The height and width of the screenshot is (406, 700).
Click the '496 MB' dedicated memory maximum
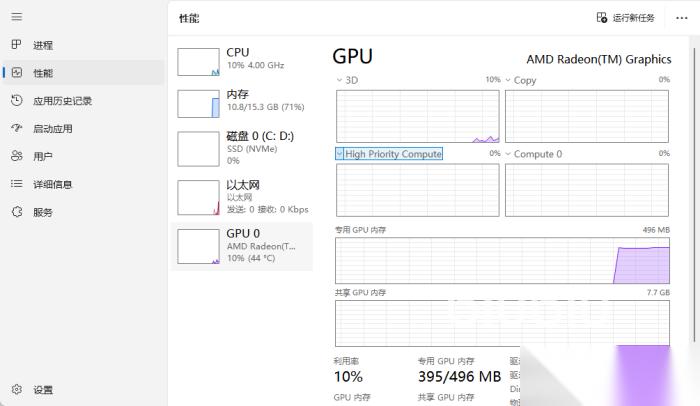tap(656, 230)
